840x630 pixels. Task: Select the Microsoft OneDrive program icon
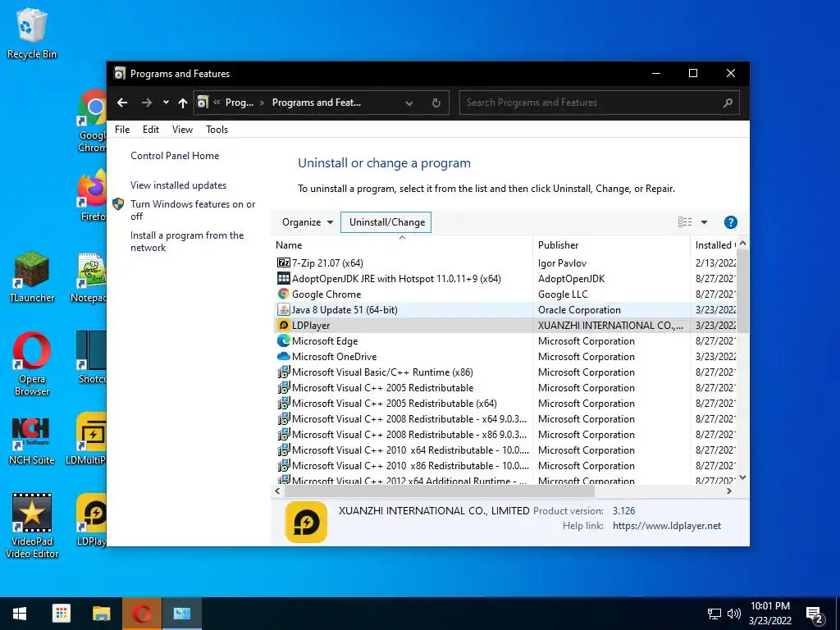[x=283, y=356]
